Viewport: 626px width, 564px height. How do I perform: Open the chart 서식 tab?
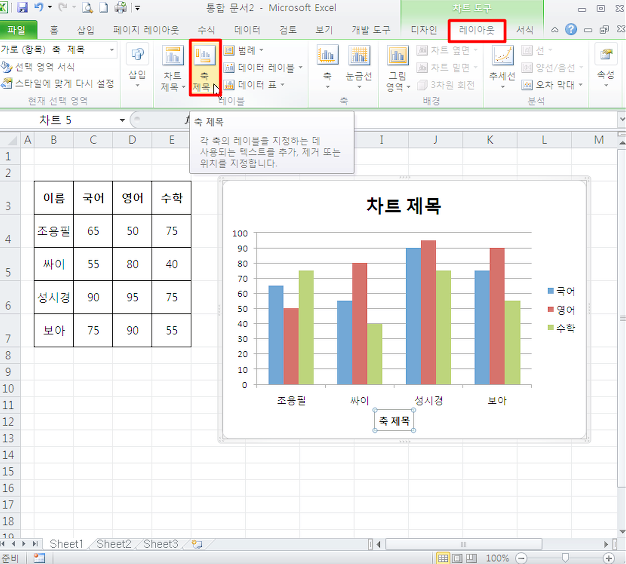tap(525, 30)
